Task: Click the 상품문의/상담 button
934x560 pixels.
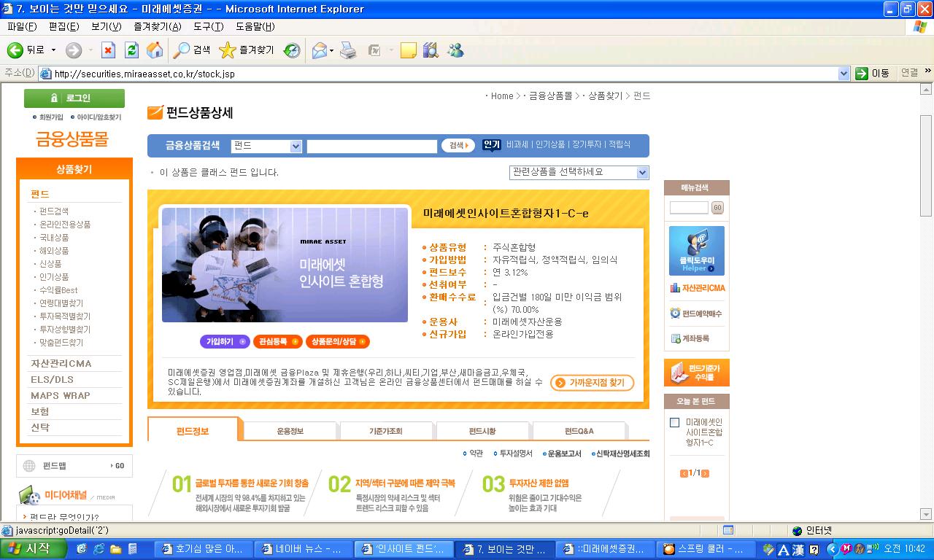Action: [x=338, y=341]
